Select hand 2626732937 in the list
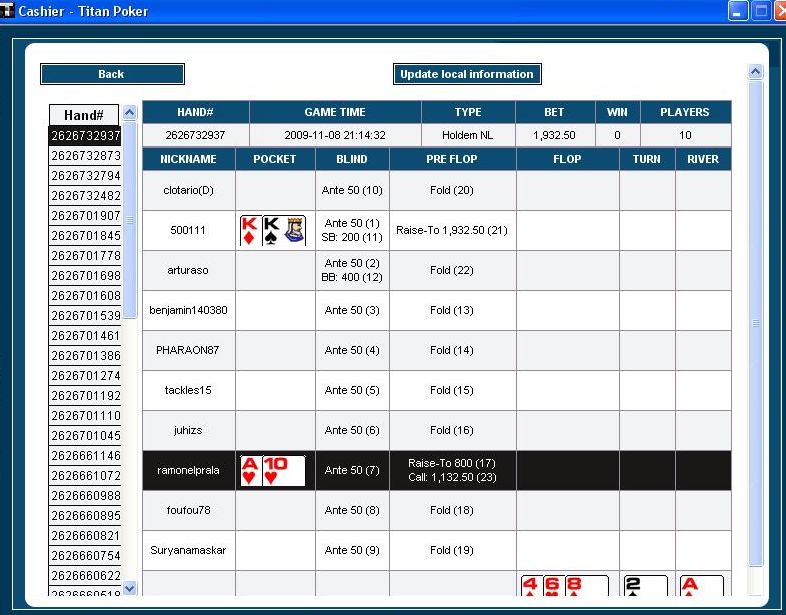The image size is (786, 615). (85, 136)
